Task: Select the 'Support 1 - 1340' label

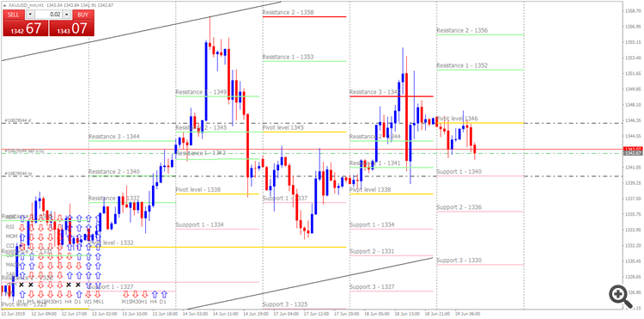Action: 459,171
